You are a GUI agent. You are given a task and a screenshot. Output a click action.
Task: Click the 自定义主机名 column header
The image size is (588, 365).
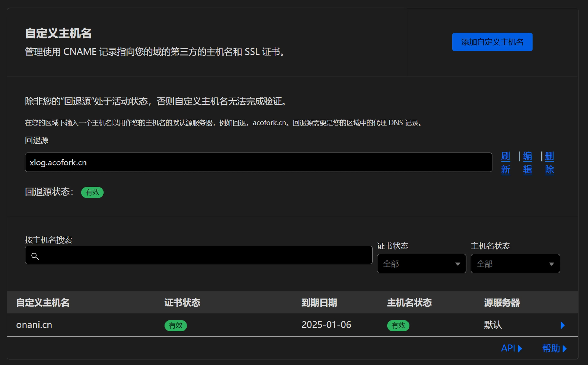click(x=43, y=303)
